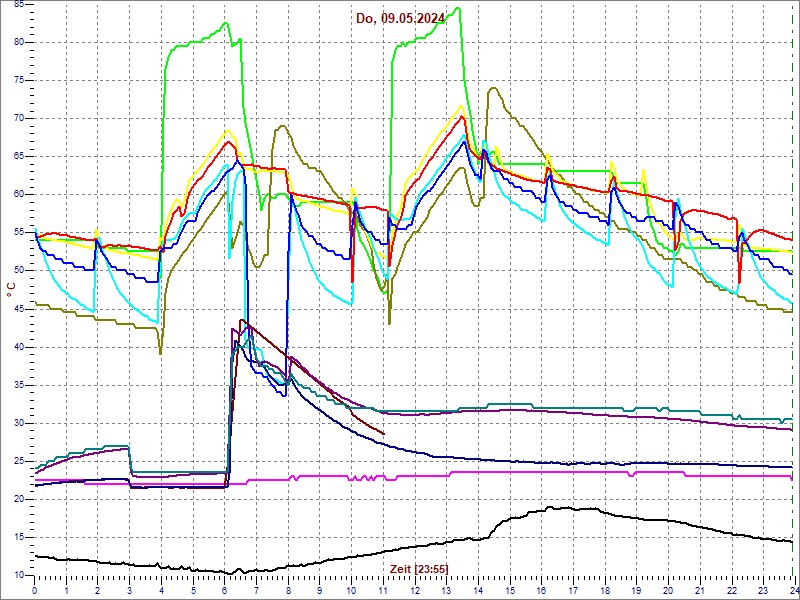Click hour 4 on the time axis

(x=161, y=590)
